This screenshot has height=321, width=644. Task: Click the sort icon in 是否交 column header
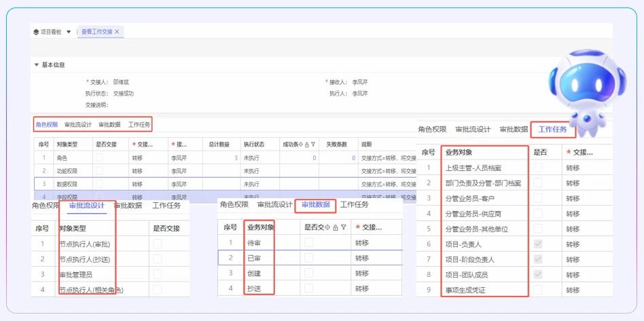[329, 227]
